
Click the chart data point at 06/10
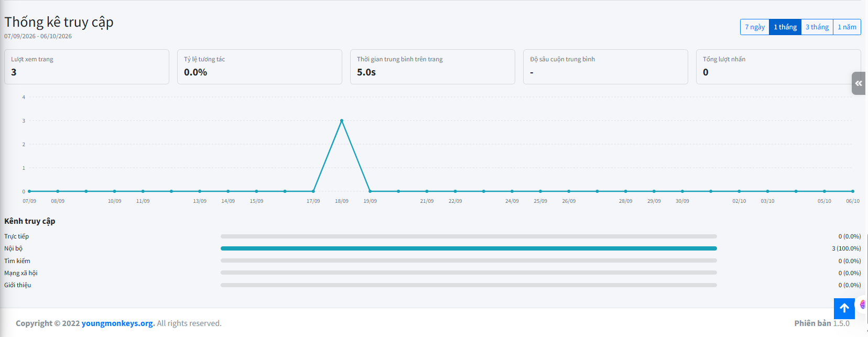(853, 191)
